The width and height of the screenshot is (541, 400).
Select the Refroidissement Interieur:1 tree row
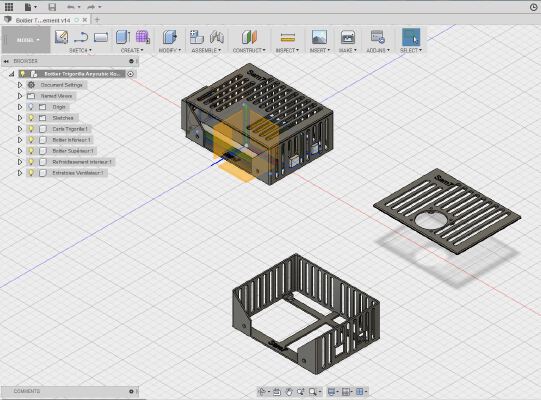pyautogui.click(x=71, y=162)
